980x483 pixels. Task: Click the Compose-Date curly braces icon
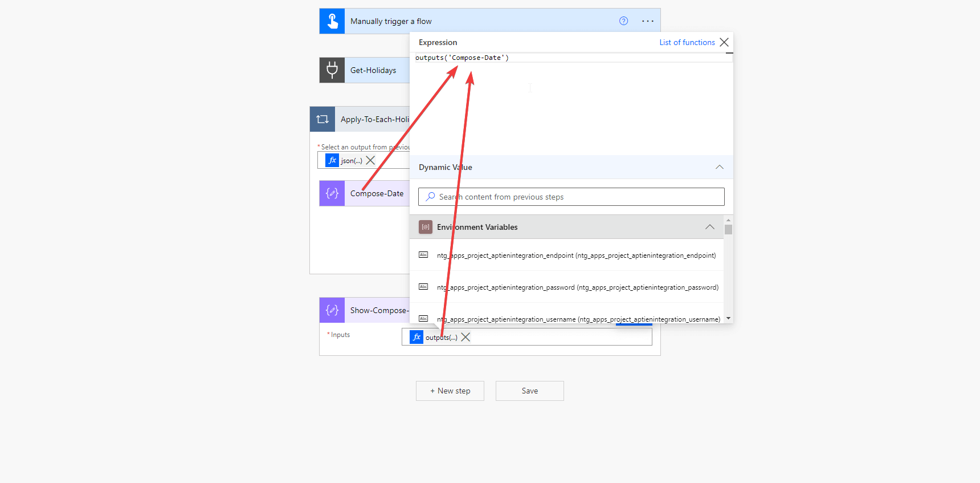click(x=332, y=193)
